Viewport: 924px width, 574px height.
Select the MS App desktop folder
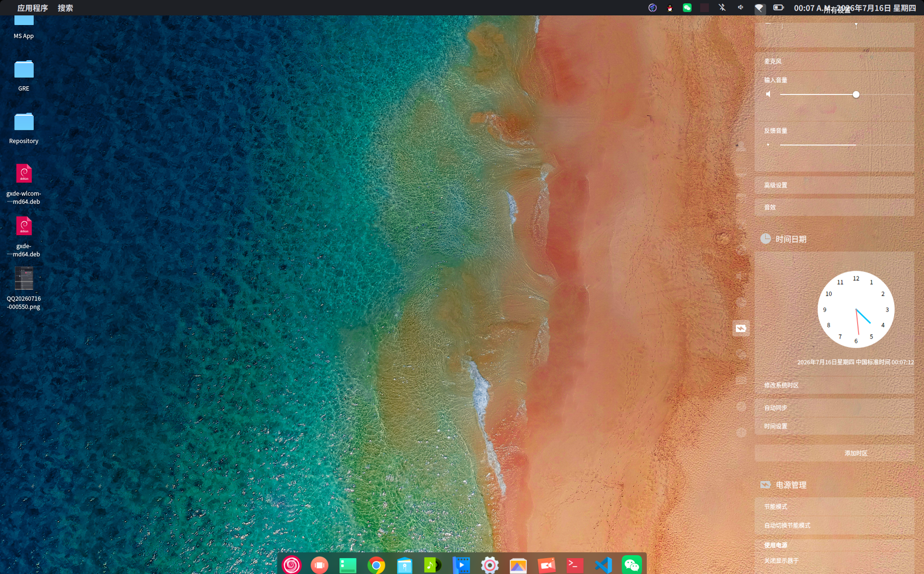[x=24, y=27]
